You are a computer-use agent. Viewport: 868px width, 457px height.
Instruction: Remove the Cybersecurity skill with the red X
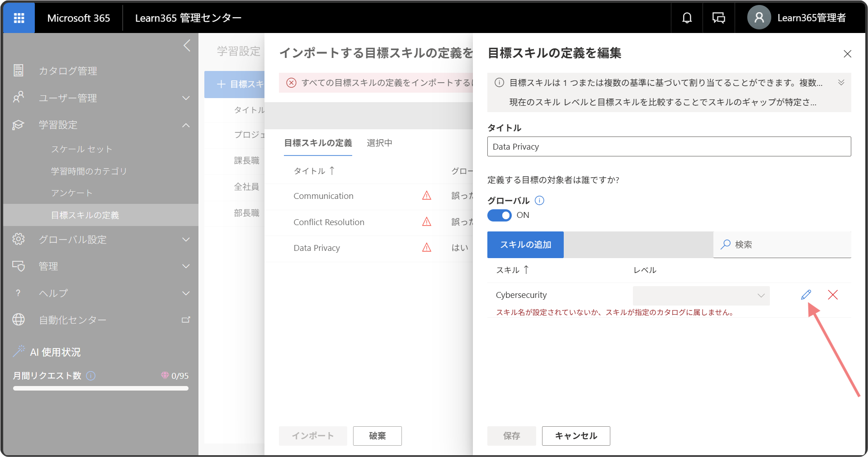point(833,295)
